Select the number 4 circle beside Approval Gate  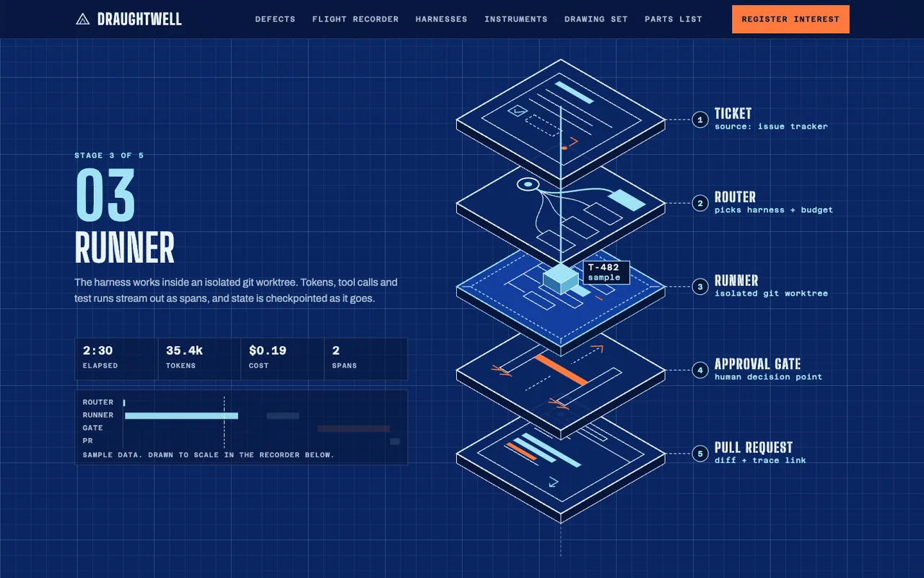coord(699,371)
